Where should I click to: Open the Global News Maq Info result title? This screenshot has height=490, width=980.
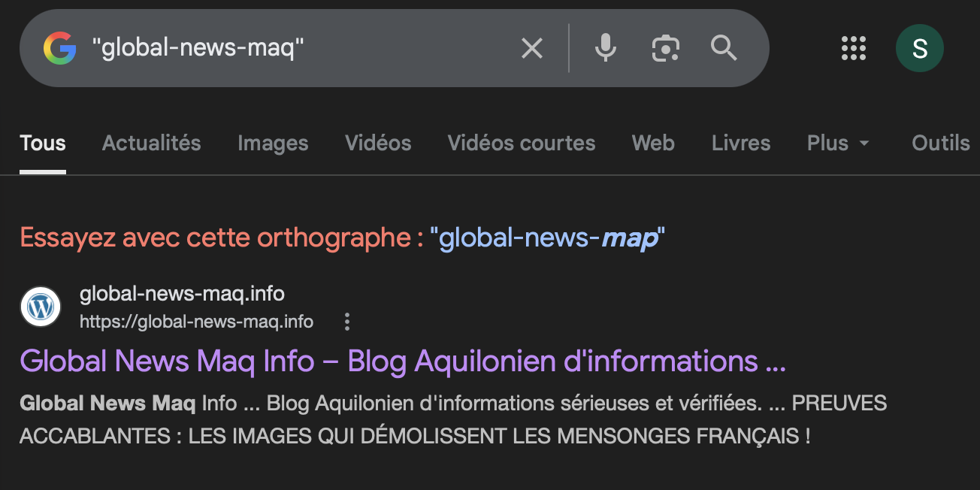(x=402, y=361)
